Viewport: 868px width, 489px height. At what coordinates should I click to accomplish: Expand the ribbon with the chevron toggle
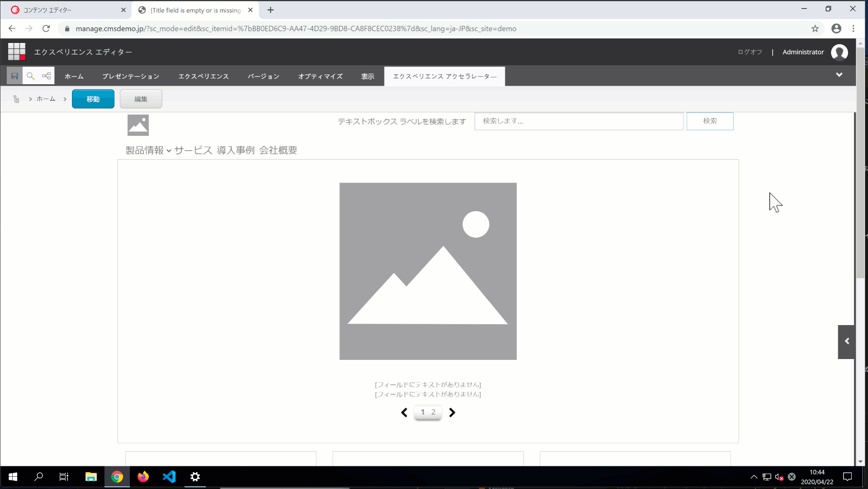pyautogui.click(x=839, y=75)
